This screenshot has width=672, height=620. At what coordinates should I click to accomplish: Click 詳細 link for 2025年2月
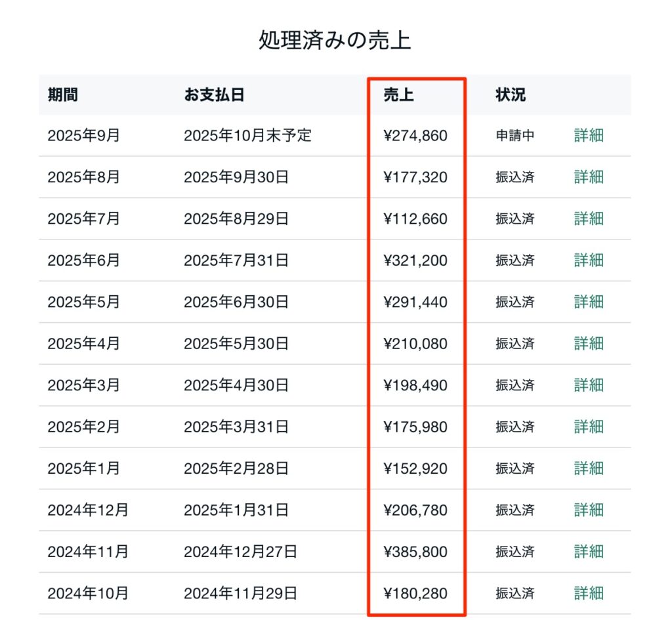[589, 426]
